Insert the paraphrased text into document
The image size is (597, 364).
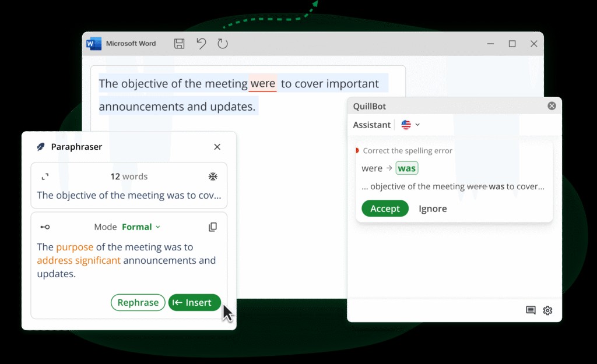[195, 302]
